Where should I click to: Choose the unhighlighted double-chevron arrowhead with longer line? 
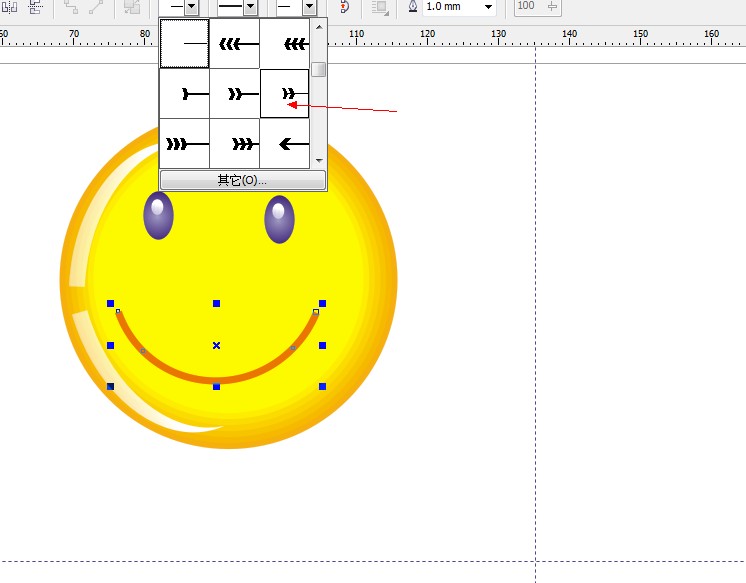click(x=235, y=94)
